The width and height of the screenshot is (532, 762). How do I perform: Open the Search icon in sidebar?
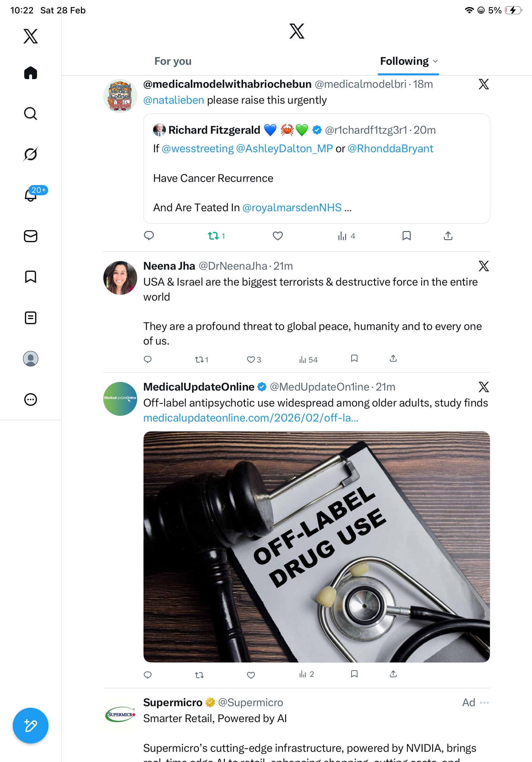[x=31, y=114]
